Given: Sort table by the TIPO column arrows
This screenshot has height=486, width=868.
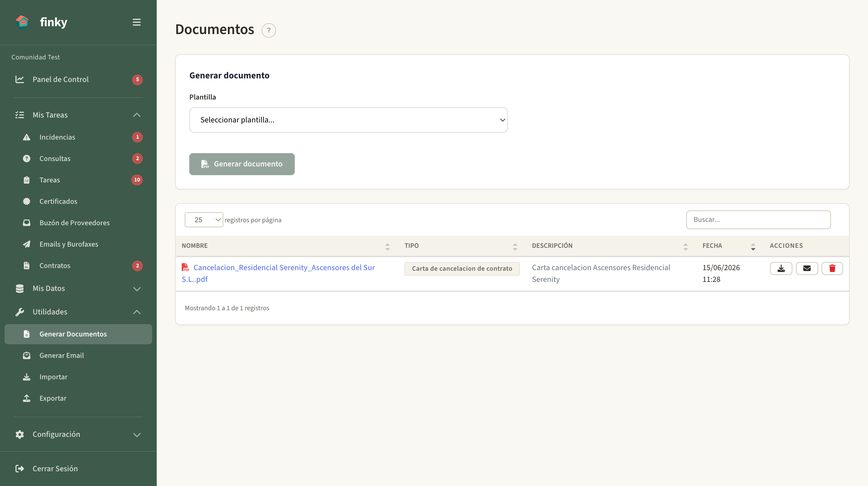Looking at the screenshot, I should point(515,246).
